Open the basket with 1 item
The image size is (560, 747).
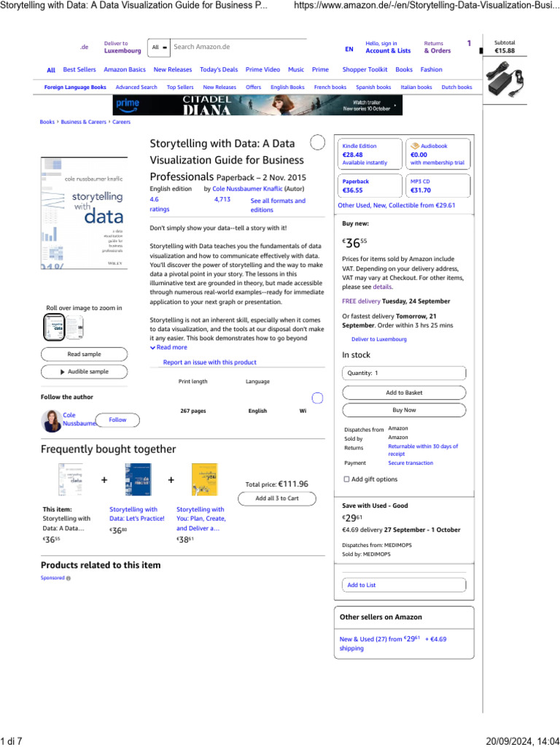(x=469, y=43)
